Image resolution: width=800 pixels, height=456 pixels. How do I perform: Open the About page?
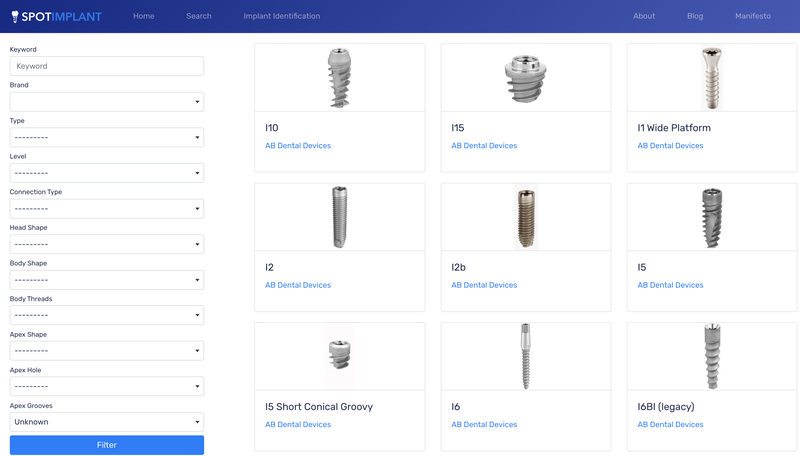644,16
